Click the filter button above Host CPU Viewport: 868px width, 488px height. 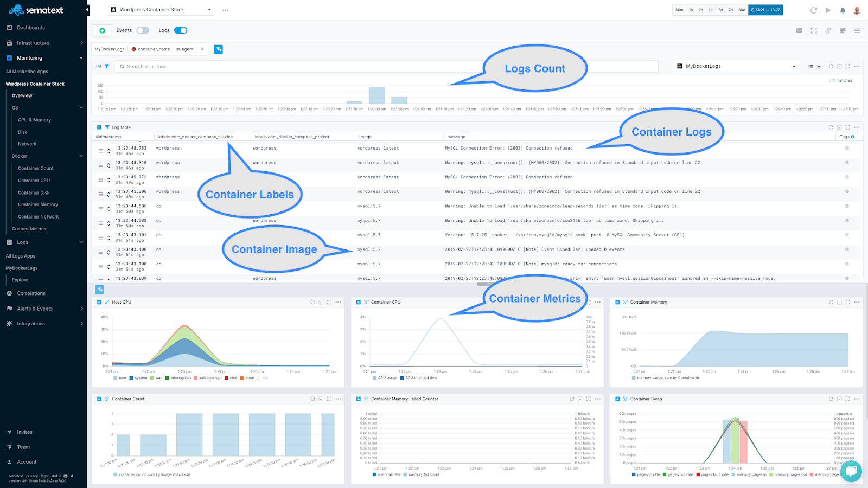pos(99,290)
